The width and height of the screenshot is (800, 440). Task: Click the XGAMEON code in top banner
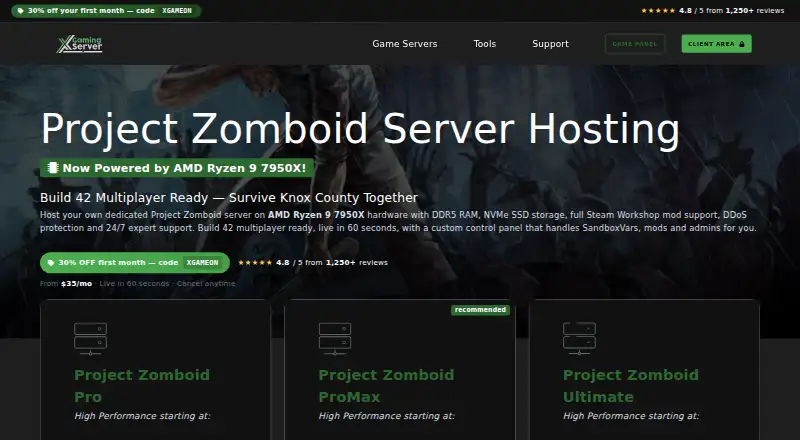pyautogui.click(x=177, y=11)
